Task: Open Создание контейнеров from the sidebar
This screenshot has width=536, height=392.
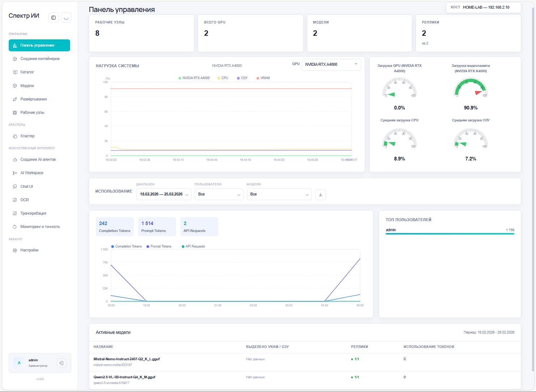Action: click(x=39, y=59)
